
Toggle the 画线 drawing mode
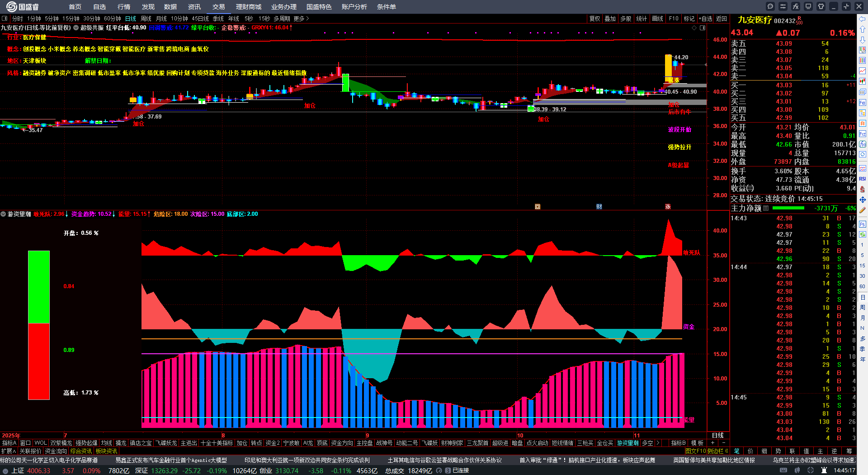(x=658, y=19)
